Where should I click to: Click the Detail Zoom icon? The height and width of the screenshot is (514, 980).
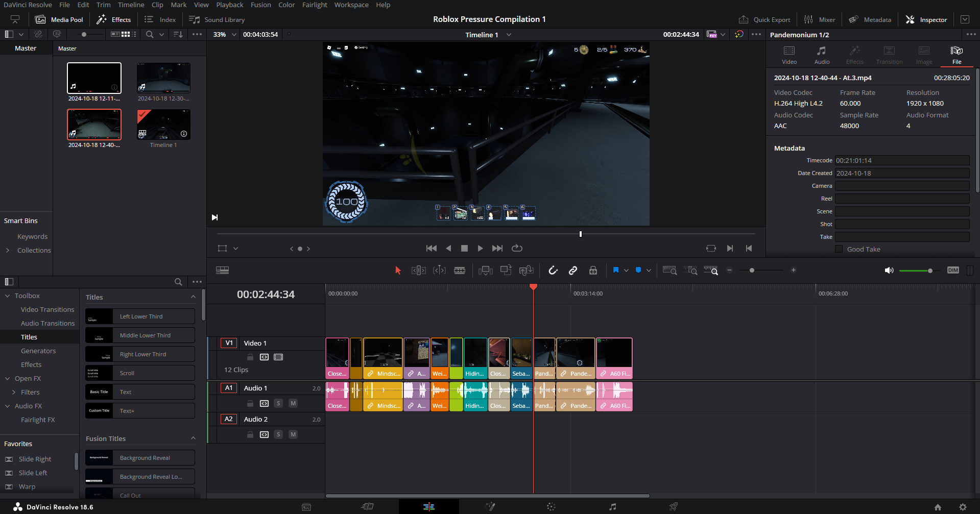pos(690,271)
